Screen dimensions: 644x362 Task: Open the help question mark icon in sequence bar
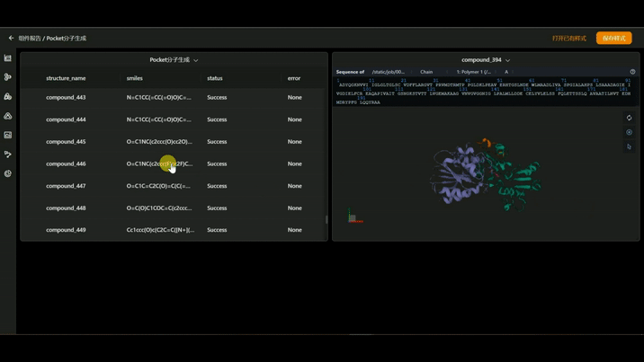632,72
